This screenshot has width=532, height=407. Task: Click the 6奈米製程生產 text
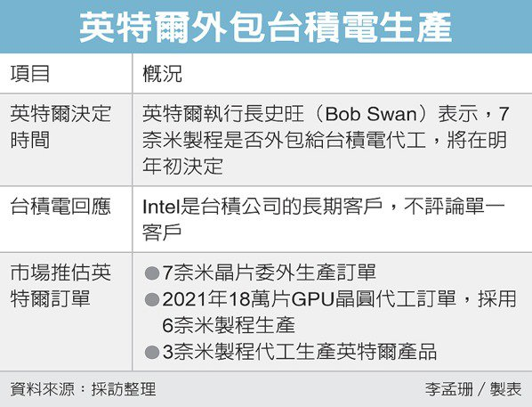pos(229,325)
